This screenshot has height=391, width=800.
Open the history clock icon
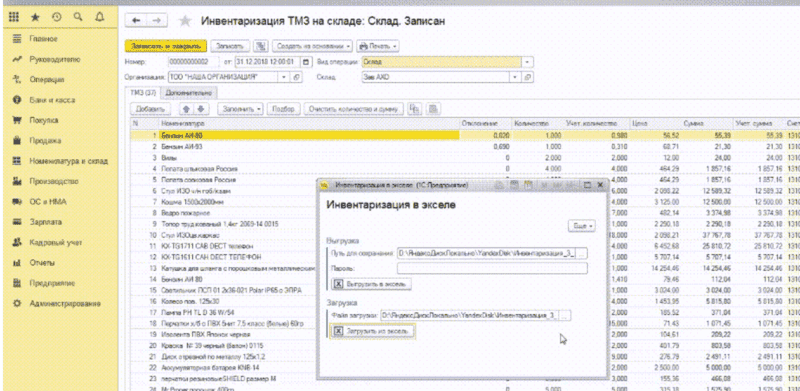click(57, 17)
